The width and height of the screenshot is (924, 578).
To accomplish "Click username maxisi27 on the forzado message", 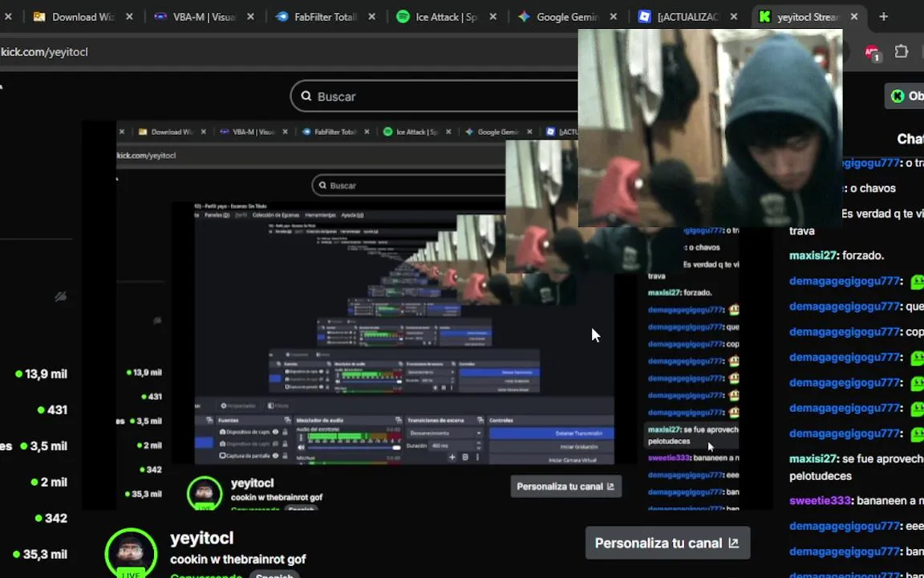I will point(813,255).
